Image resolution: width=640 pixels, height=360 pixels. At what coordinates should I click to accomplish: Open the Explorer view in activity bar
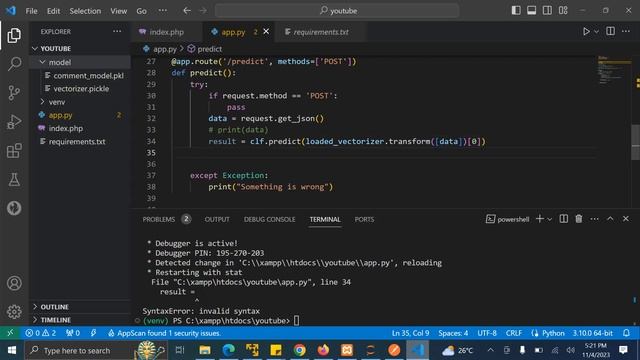pos(14,36)
